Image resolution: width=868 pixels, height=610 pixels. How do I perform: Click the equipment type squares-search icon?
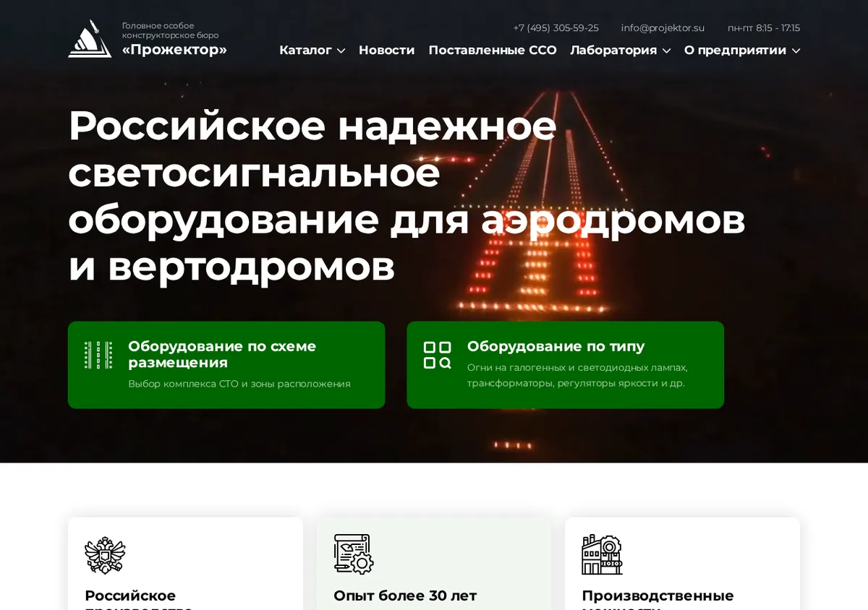pos(437,355)
